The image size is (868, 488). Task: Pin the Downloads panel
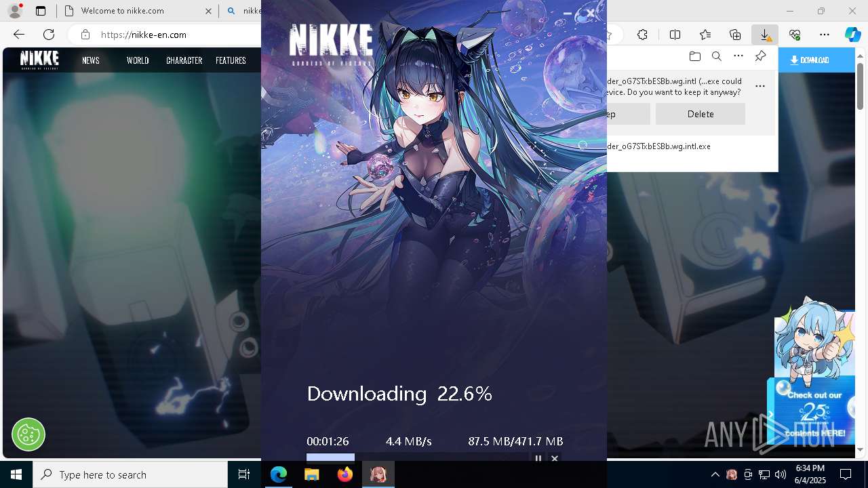761,56
